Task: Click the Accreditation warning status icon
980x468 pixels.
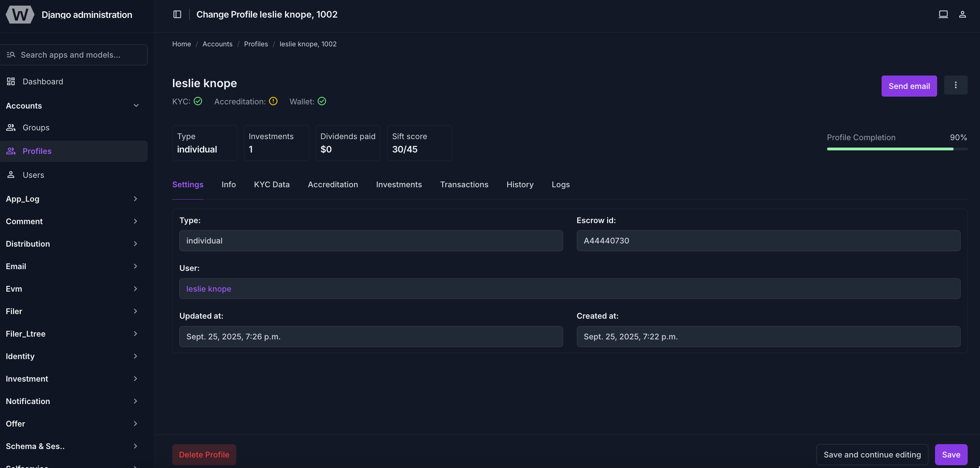Action: (x=273, y=101)
